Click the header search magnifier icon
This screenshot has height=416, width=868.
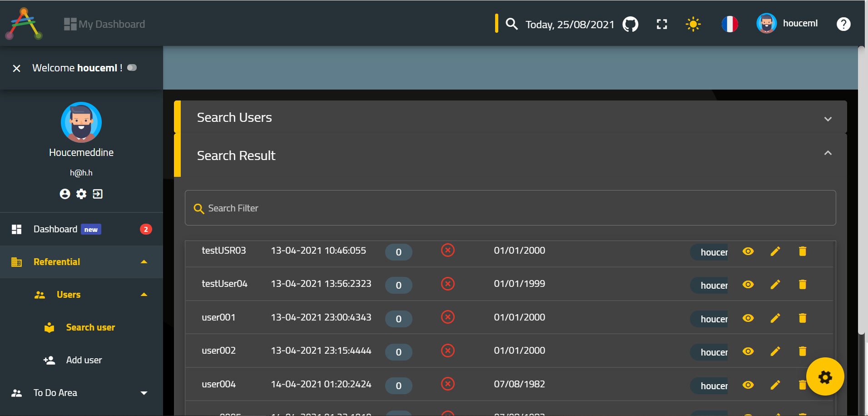pyautogui.click(x=512, y=24)
